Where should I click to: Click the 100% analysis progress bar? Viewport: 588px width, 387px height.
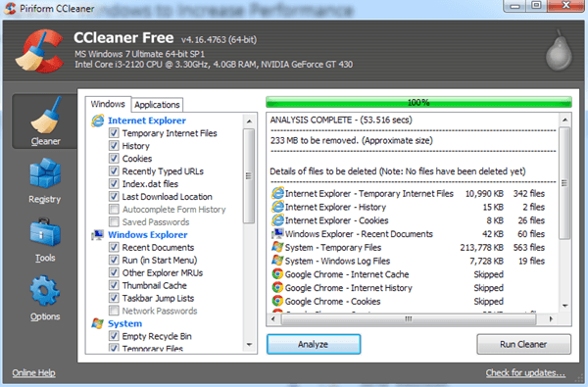pos(418,102)
